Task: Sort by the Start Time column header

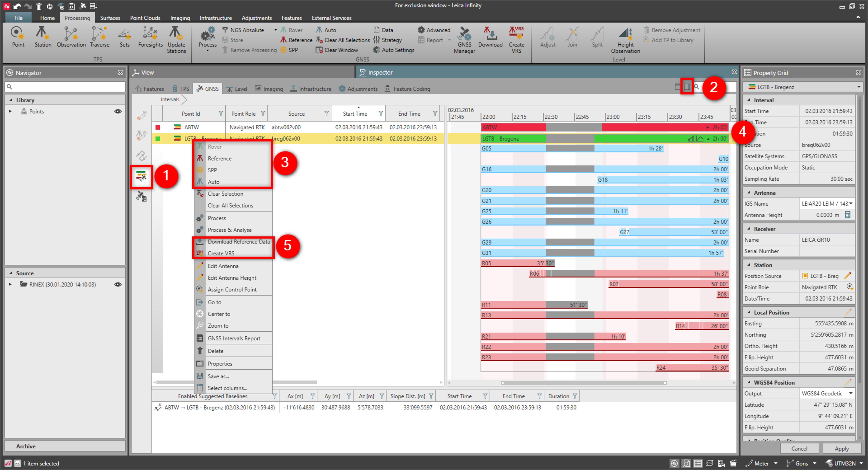Action: click(355, 113)
